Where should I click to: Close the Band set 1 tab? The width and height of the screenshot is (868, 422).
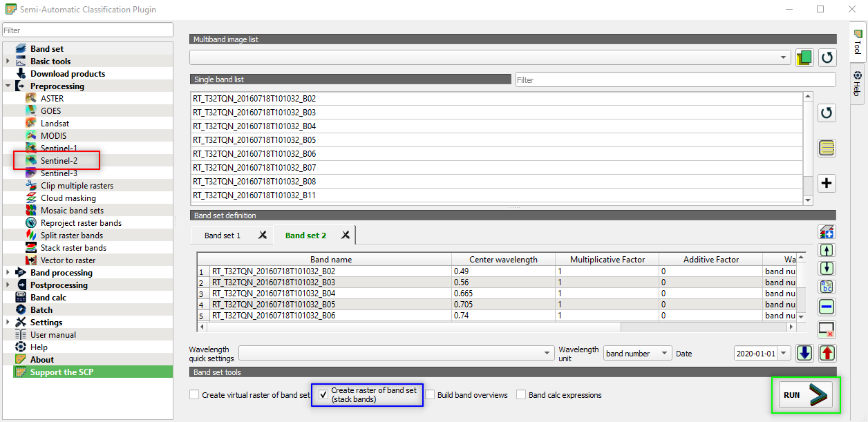(263, 236)
